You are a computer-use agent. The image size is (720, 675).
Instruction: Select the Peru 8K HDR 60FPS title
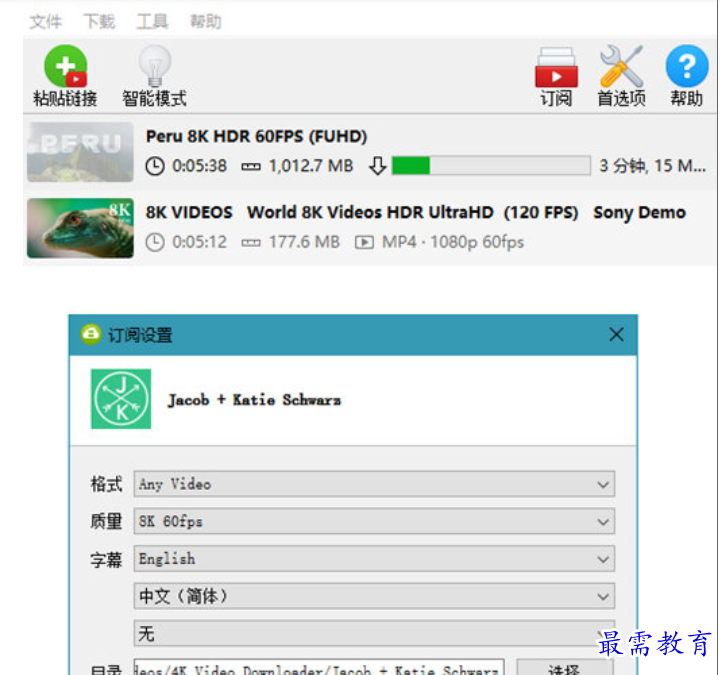pyautogui.click(x=256, y=136)
